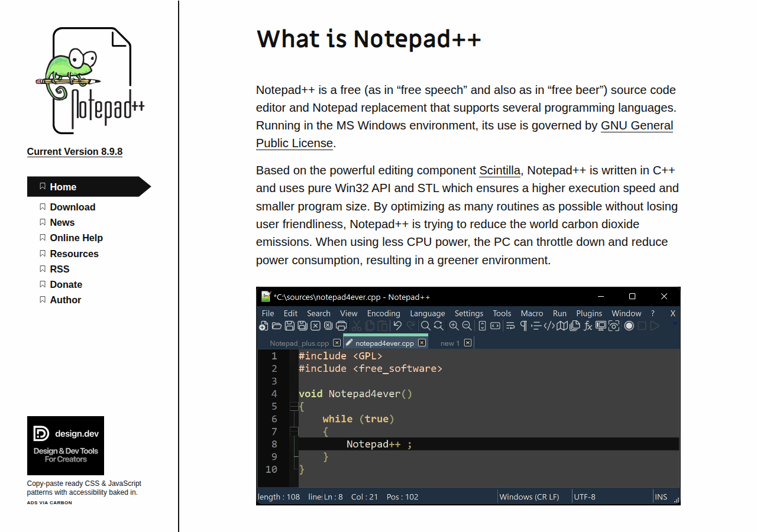Click the Document Map toolbar icon
Viewport: 757px width, 532px height.
(562, 326)
